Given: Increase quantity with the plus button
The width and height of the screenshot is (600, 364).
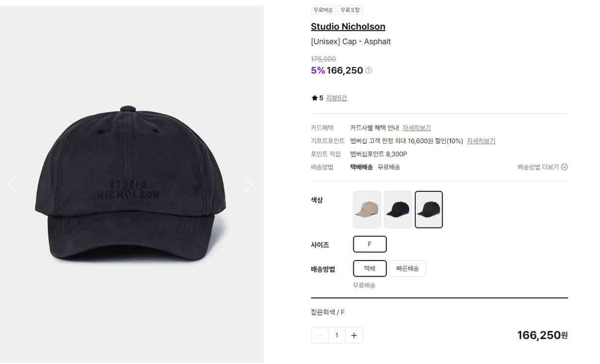Looking at the screenshot, I should (354, 335).
